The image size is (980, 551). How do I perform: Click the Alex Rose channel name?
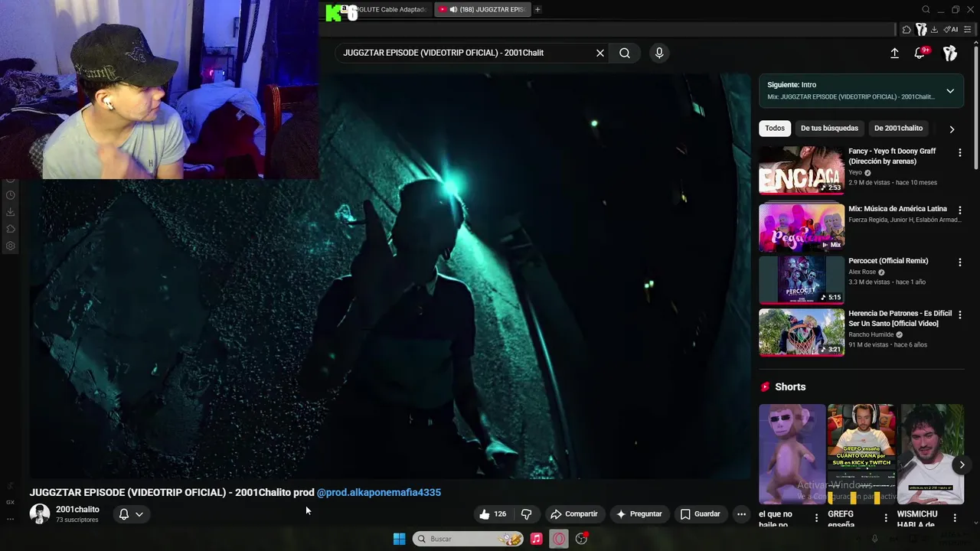[862, 272]
